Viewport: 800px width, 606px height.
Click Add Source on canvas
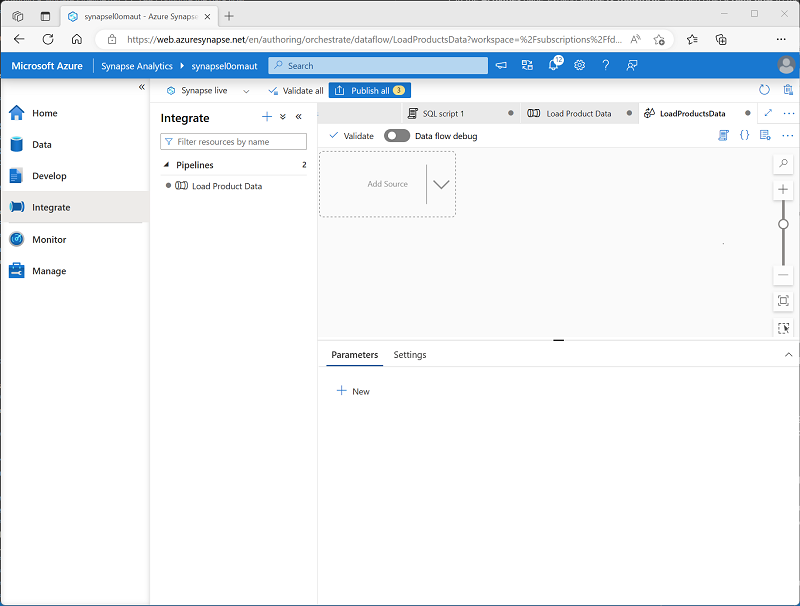(x=387, y=184)
